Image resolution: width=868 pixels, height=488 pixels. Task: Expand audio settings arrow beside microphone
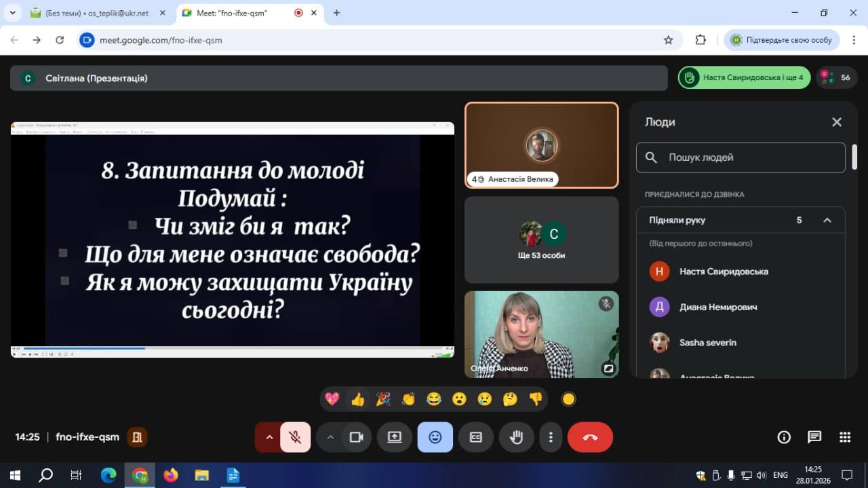269,437
